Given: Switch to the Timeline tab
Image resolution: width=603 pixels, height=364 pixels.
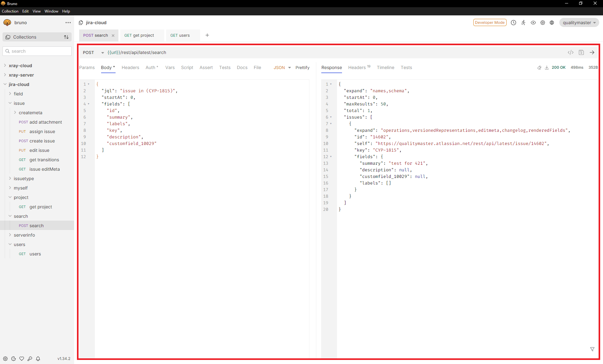Looking at the screenshot, I should coord(385,67).
